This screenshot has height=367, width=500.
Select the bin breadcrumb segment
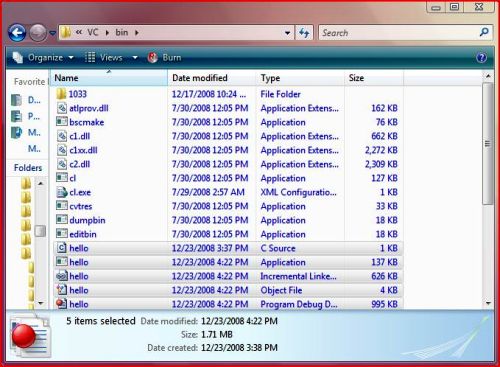[122, 32]
